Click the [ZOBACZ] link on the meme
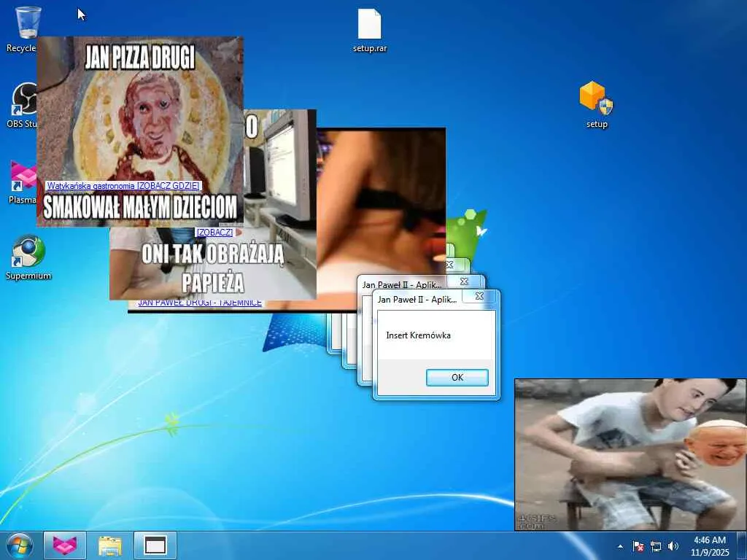 click(215, 232)
